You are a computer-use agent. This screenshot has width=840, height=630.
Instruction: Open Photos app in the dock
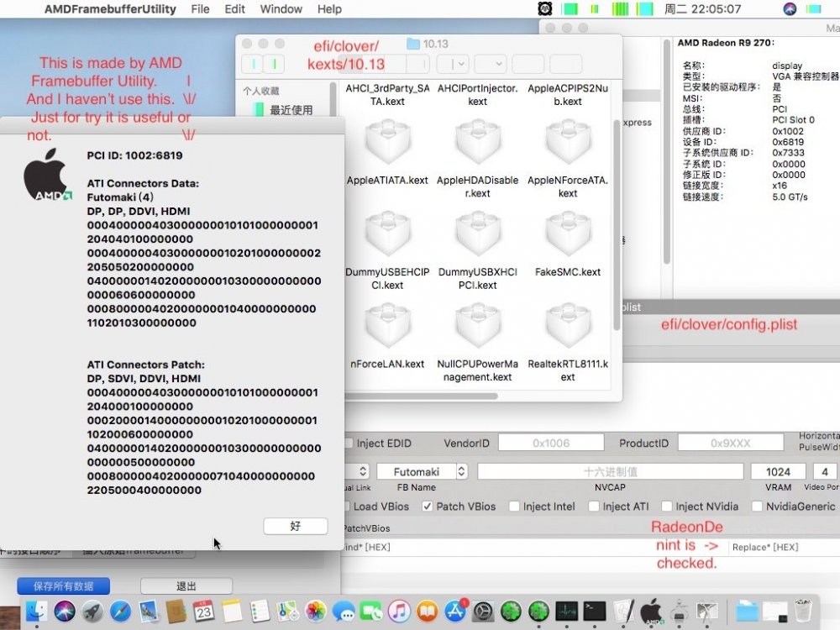(316, 612)
